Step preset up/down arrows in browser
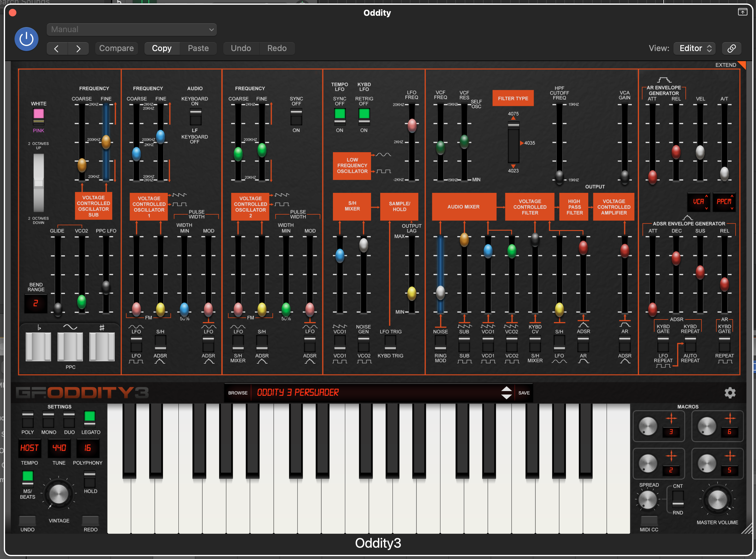This screenshot has height=559, width=756. click(506, 393)
